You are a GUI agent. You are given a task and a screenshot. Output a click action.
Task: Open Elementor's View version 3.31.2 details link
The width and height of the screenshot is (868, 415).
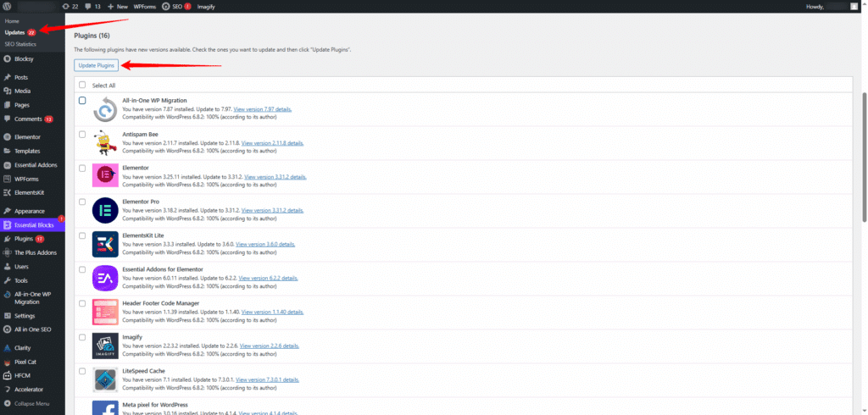click(x=275, y=177)
